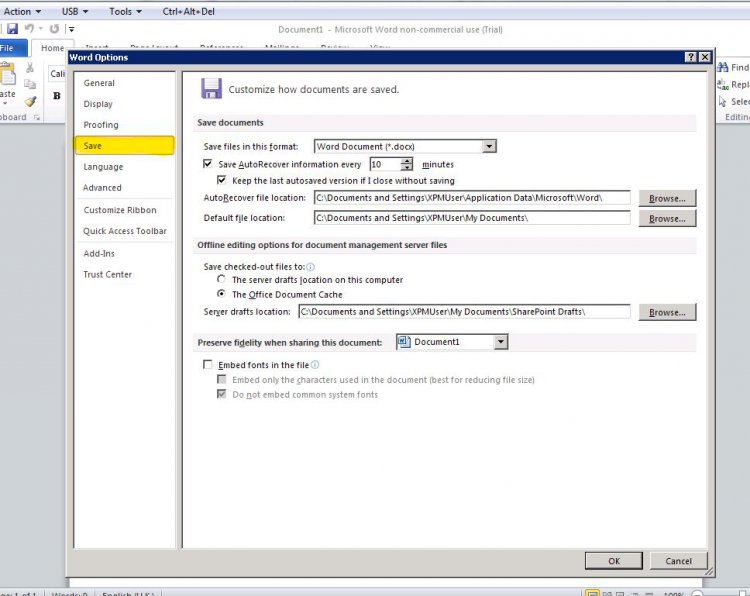
Task: Click OK in Word Options
Action: [x=614, y=561]
